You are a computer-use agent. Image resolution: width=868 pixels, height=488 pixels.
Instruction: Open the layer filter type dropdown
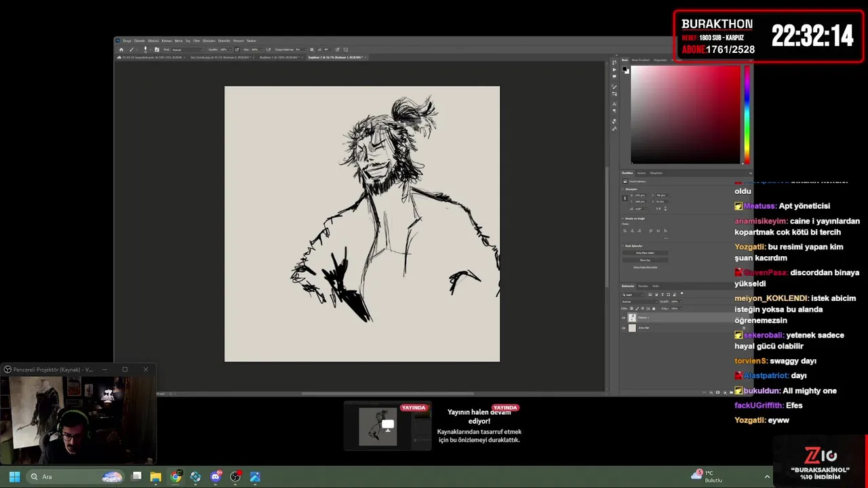[x=632, y=295]
